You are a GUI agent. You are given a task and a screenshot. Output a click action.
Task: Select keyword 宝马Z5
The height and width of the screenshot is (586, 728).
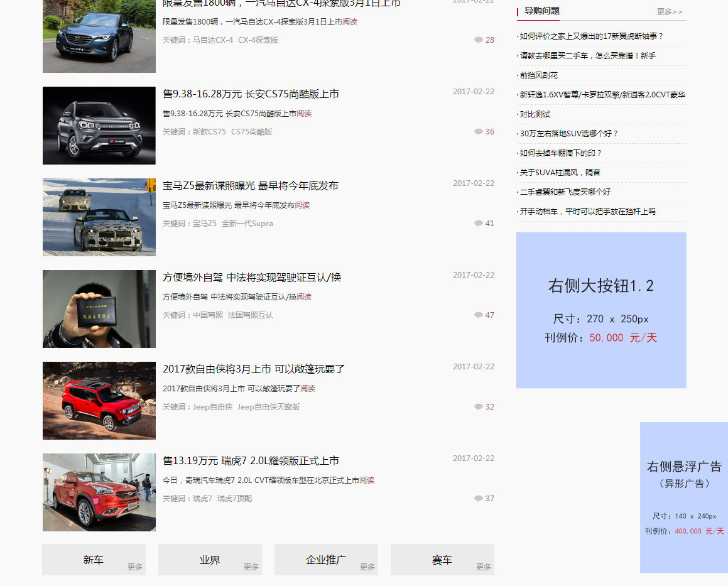point(205,224)
